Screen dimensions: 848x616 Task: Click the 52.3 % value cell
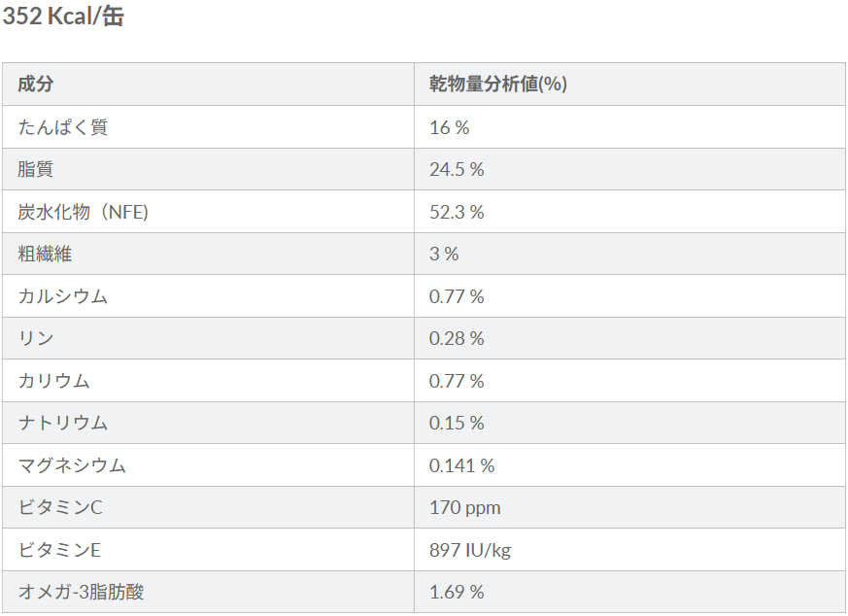pyautogui.click(x=457, y=212)
